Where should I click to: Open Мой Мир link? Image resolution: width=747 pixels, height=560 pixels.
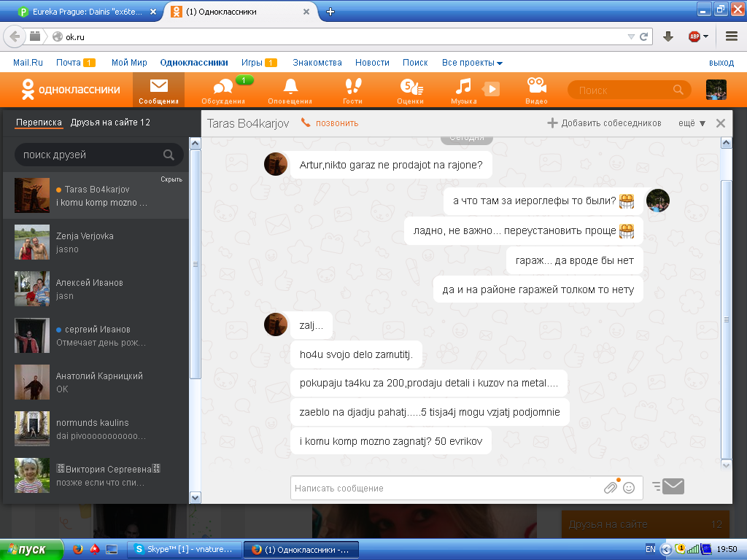click(129, 63)
